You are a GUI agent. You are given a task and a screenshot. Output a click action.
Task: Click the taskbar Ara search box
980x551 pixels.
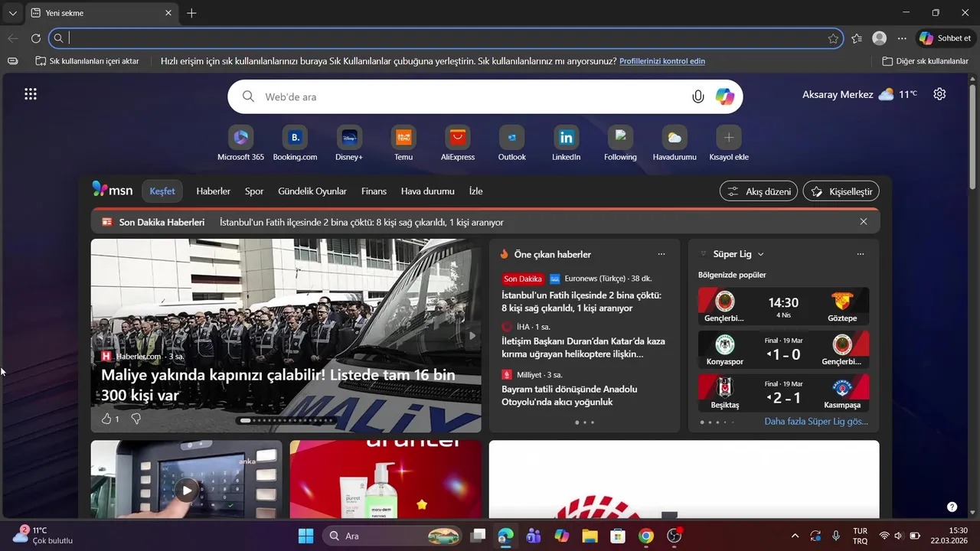click(393, 536)
